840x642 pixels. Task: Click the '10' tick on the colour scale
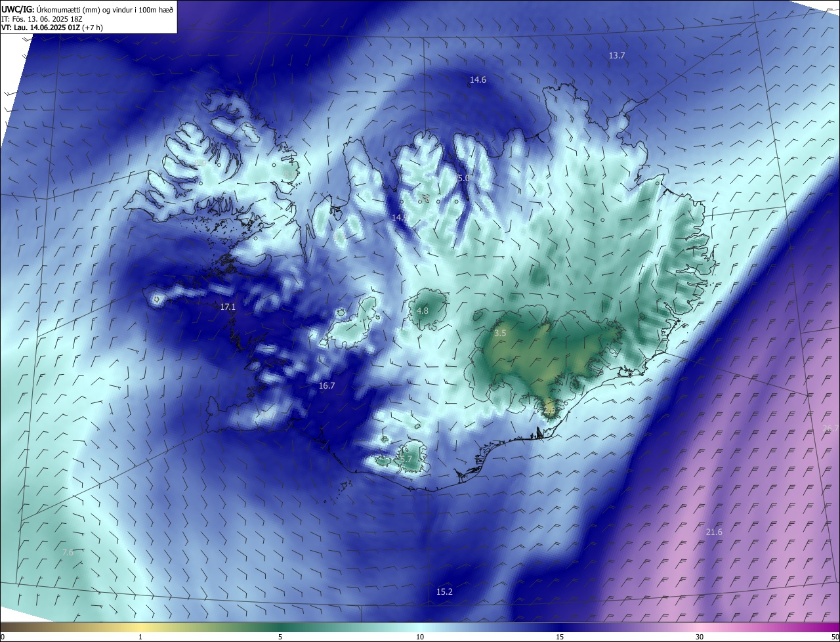tap(420, 637)
